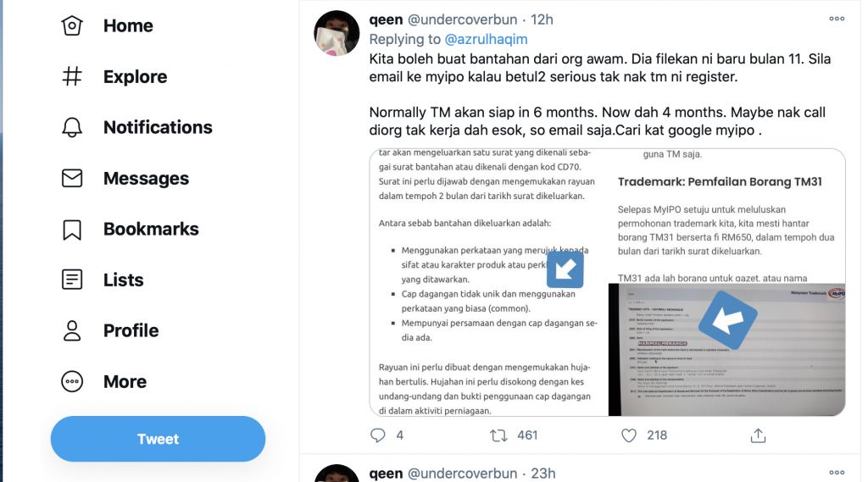Expand options menu on the 12h tweet

coord(837,19)
